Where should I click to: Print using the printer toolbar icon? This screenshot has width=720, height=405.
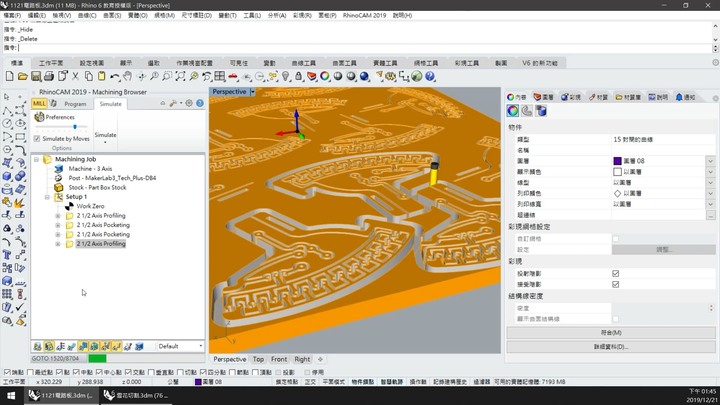pos(49,76)
